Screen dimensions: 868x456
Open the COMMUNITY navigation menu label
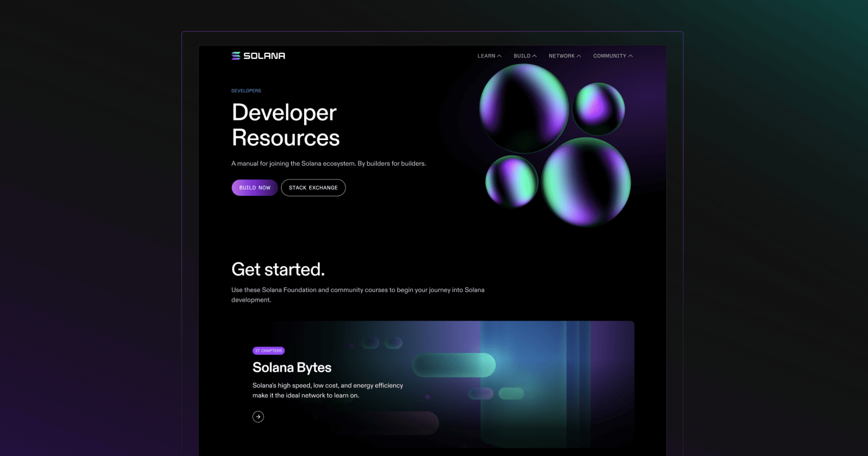click(x=609, y=56)
